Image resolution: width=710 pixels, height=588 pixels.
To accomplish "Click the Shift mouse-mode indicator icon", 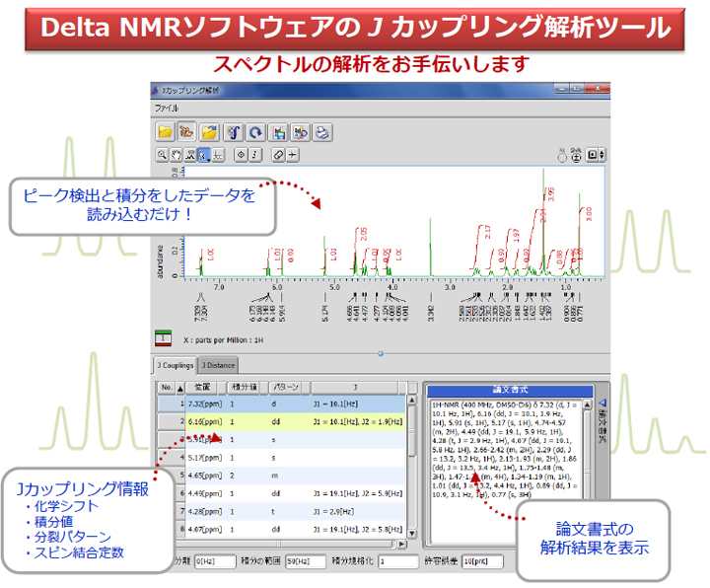I will pos(576,155).
